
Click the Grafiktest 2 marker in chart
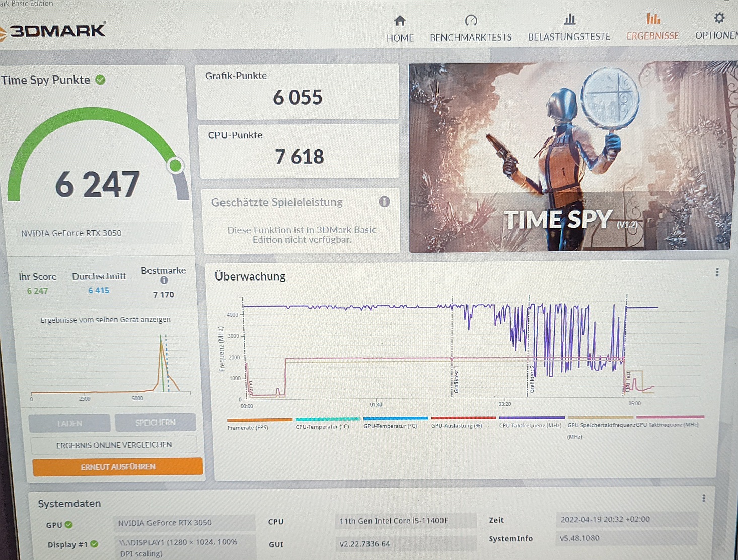pyautogui.click(x=532, y=379)
